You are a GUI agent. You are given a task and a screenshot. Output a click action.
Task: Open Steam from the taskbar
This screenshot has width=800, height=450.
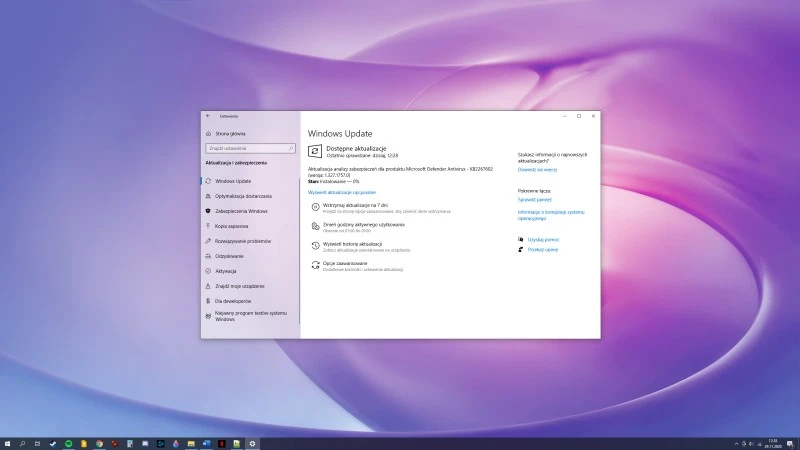coord(53,444)
